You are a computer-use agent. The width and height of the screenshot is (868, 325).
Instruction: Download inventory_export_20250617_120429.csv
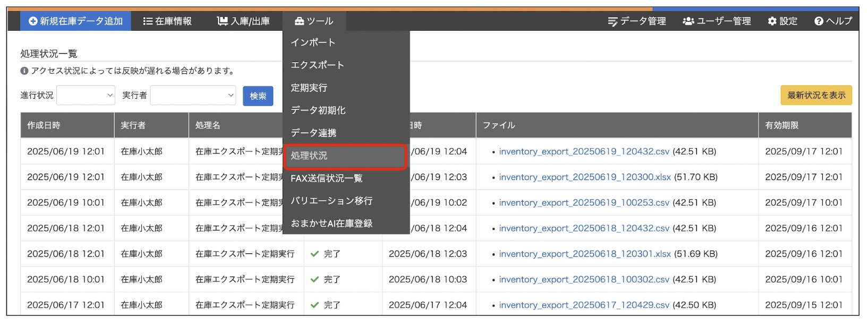pyautogui.click(x=584, y=305)
